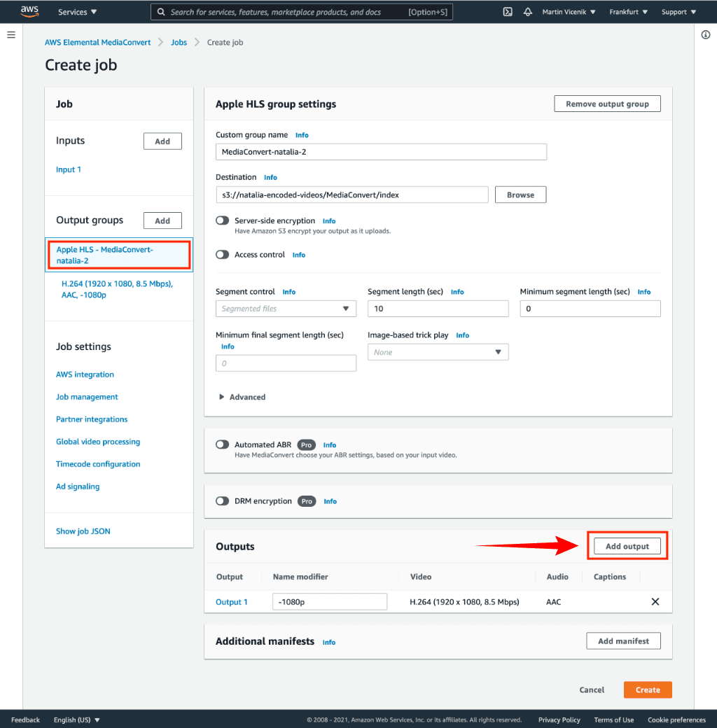Expand the Advanced section
Viewport: 717px width, 728px height.
242,397
